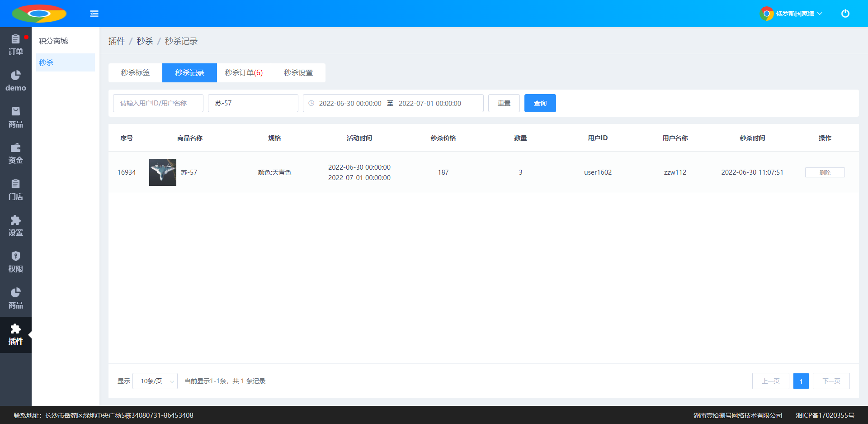Click the 颜色:天青色 specification cell
Viewport: 868px width, 424px height.
point(274,172)
